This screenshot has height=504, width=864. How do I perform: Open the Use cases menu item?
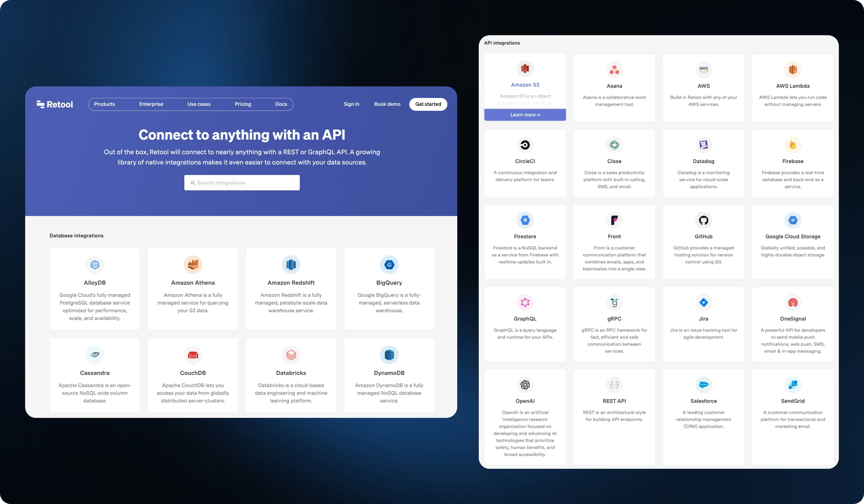coord(199,104)
